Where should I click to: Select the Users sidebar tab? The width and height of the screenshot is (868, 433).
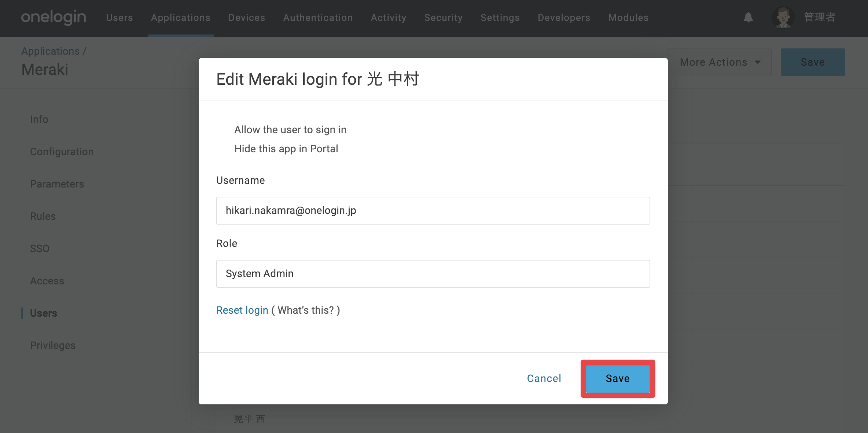tap(43, 313)
